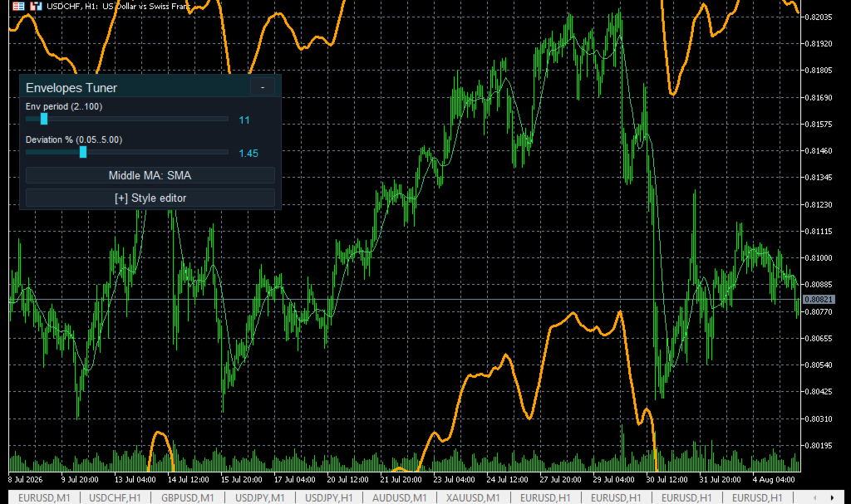Screen dimensions: 851x504
Task: Click the Deviation value 1.45
Action: point(248,154)
